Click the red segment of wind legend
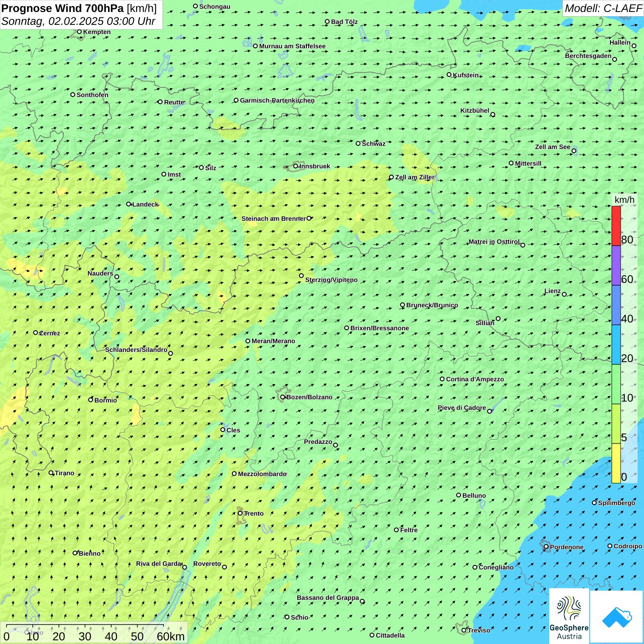The width and height of the screenshot is (644, 644). pos(616,226)
